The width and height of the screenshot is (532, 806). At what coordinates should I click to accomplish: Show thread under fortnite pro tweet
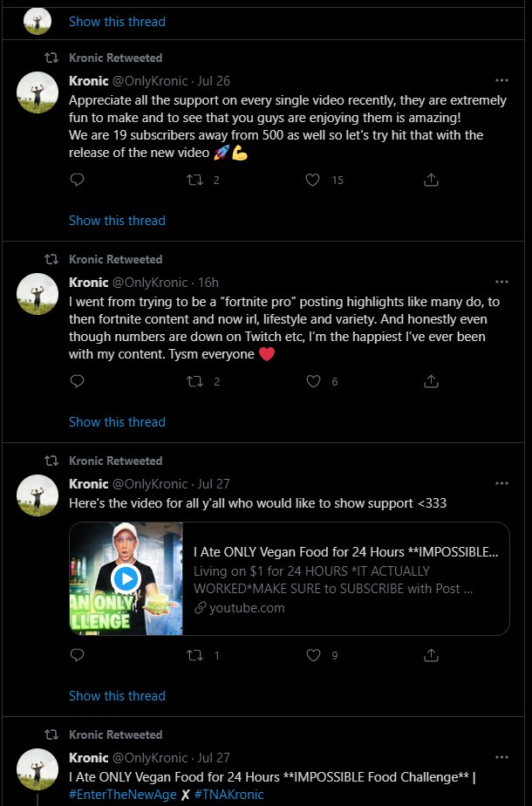point(117,422)
